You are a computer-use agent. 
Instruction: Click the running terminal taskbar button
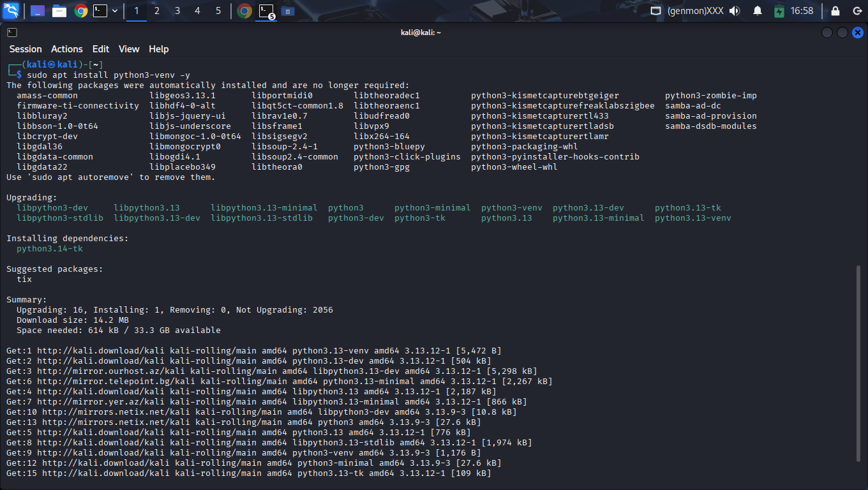(266, 11)
